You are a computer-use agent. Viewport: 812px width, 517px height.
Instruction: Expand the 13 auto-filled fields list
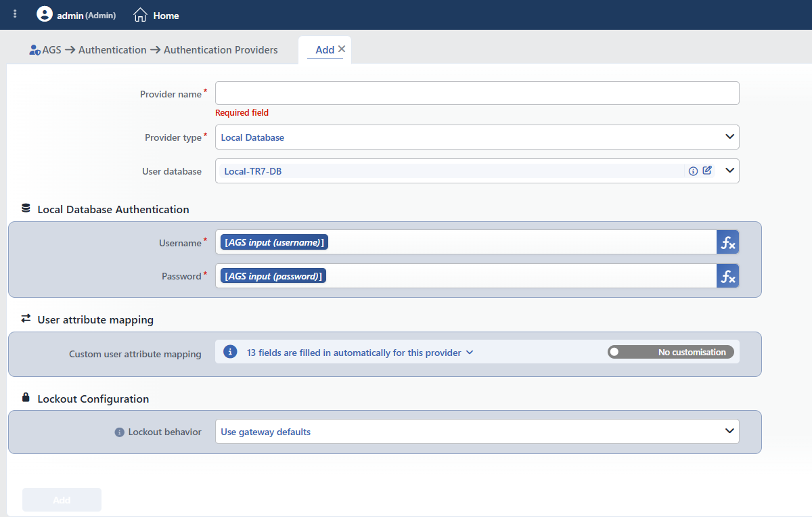point(470,353)
